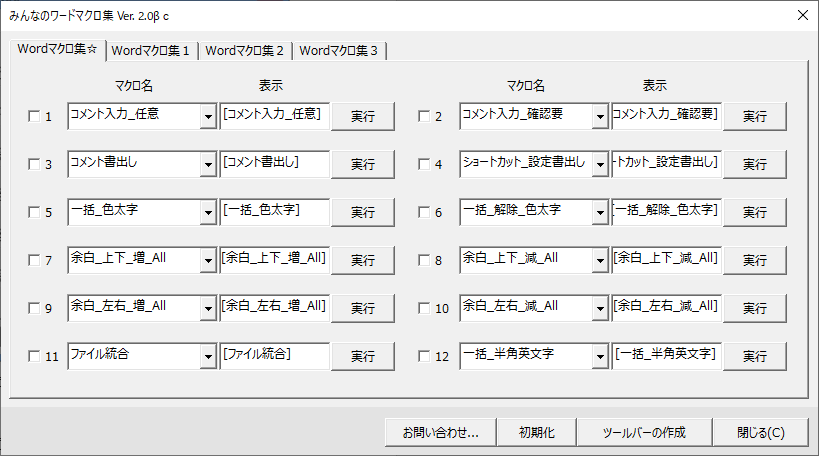Close the dialog with 閉じる(C) button
The image size is (819, 456).
coord(760,433)
